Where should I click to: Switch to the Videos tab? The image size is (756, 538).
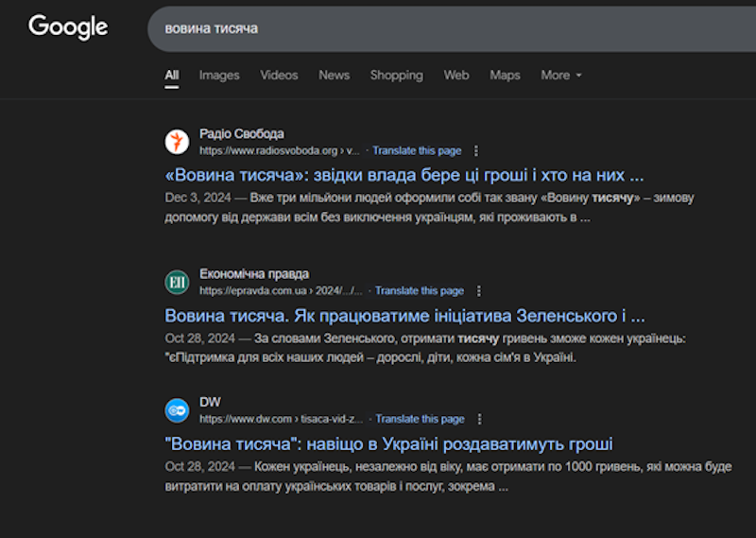279,76
